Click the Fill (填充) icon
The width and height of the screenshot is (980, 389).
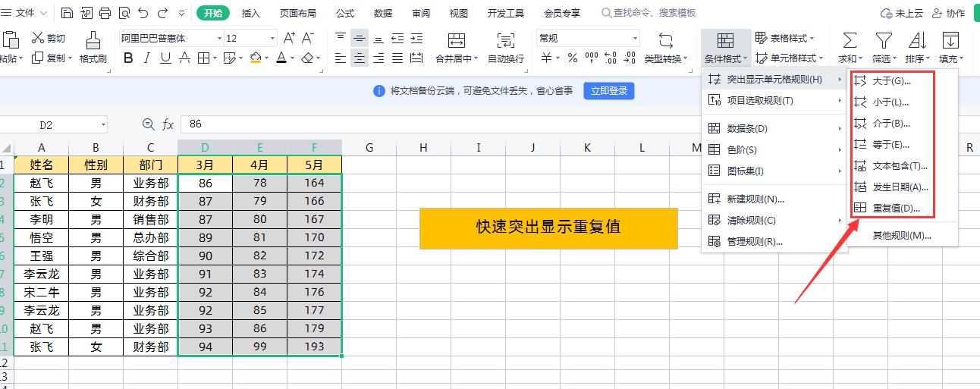point(950,40)
